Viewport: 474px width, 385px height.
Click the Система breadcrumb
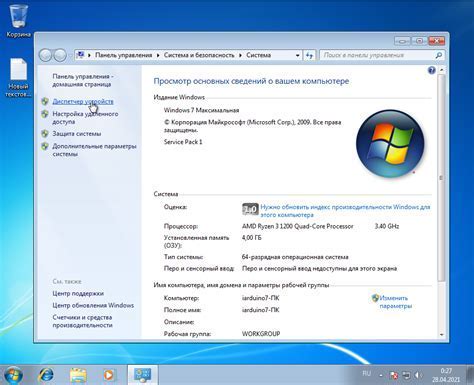pyautogui.click(x=258, y=55)
